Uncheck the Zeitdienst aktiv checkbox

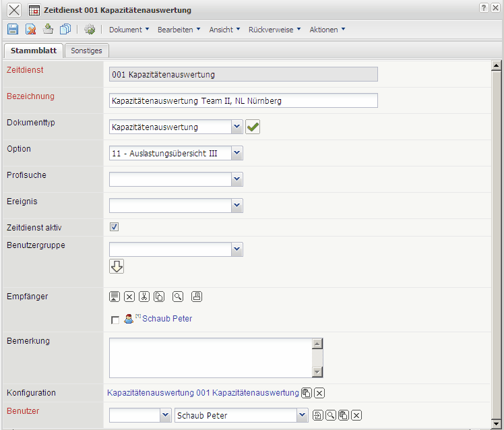[x=115, y=227]
